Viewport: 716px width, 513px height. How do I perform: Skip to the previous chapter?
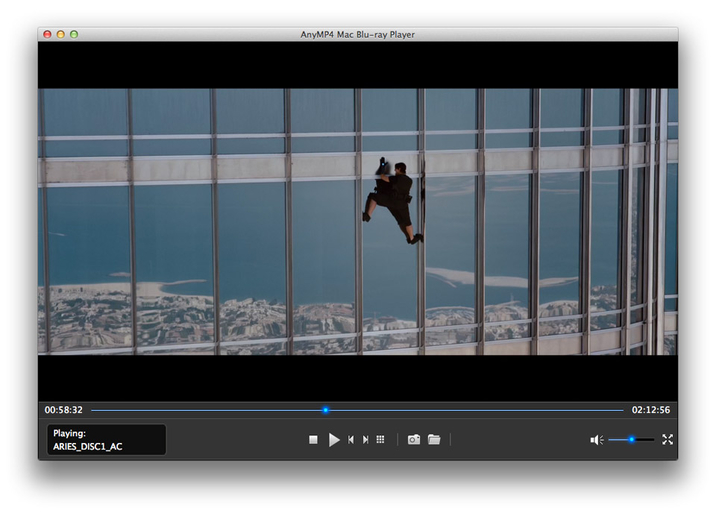point(351,439)
